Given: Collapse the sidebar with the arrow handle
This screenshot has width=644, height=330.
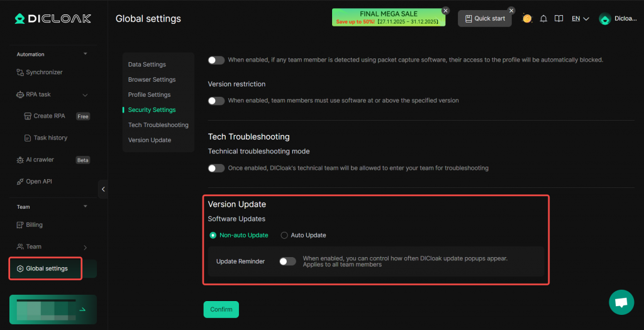Looking at the screenshot, I should click(103, 189).
